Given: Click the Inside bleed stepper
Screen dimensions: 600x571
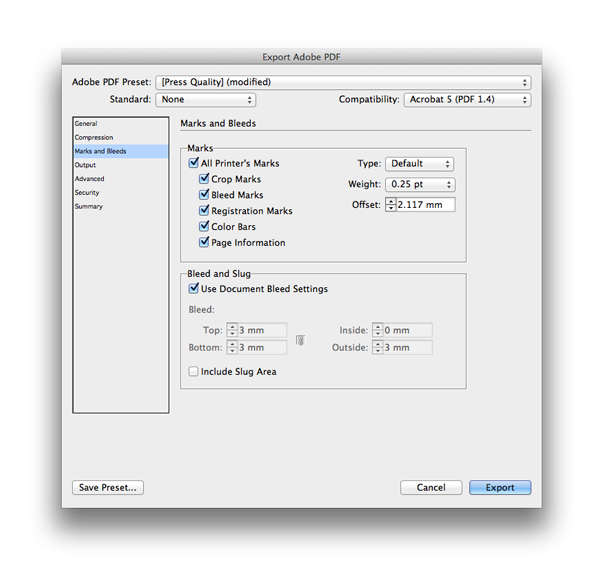Looking at the screenshot, I should pyautogui.click(x=378, y=330).
